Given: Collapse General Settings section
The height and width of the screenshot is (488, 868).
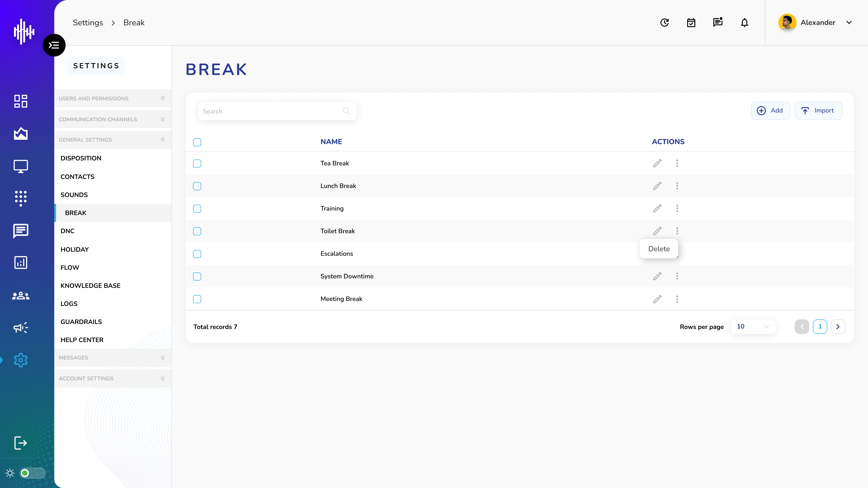Looking at the screenshot, I should click(x=113, y=140).
